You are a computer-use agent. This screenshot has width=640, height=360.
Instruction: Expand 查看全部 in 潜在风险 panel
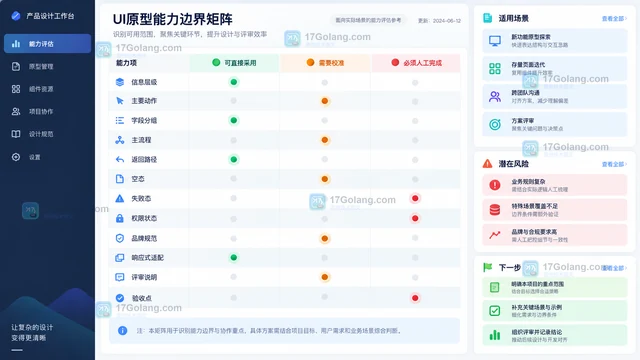click(614, 164)
